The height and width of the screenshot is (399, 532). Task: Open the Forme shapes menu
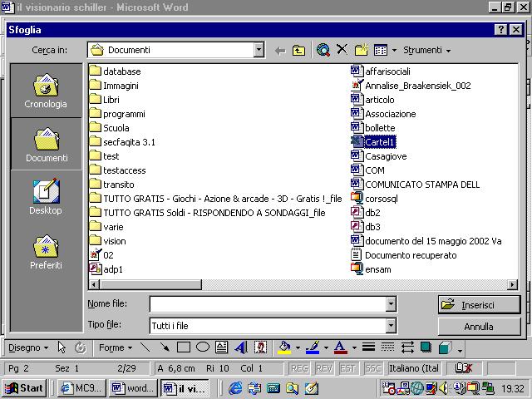[115, 347]
